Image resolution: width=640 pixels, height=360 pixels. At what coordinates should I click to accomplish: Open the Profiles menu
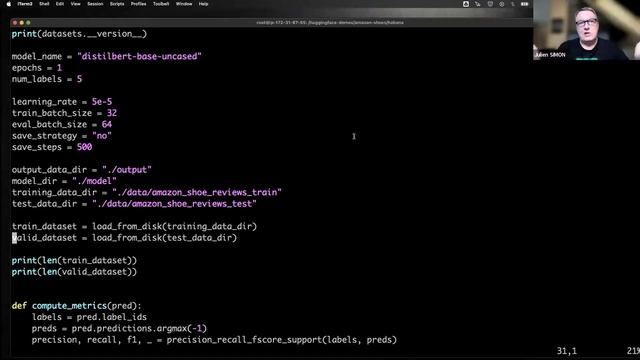click(x=138, y=4)
